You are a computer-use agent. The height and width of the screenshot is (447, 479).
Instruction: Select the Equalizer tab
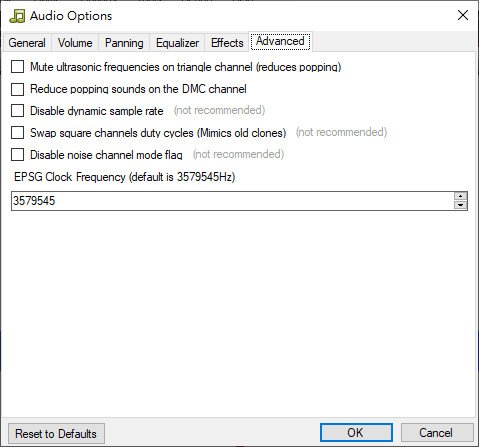pyautogui.click(x=177, y=43)
